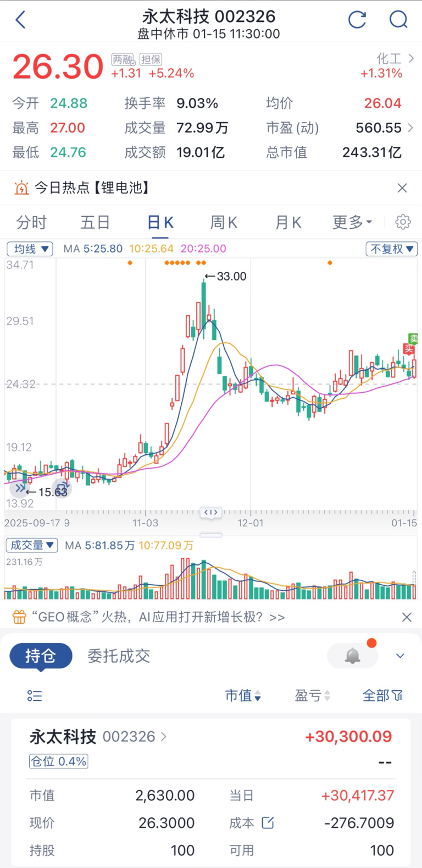Open the 不复权 adjustment dropdown
This screenshot has height=868, width=422.
tap(392, 249)
